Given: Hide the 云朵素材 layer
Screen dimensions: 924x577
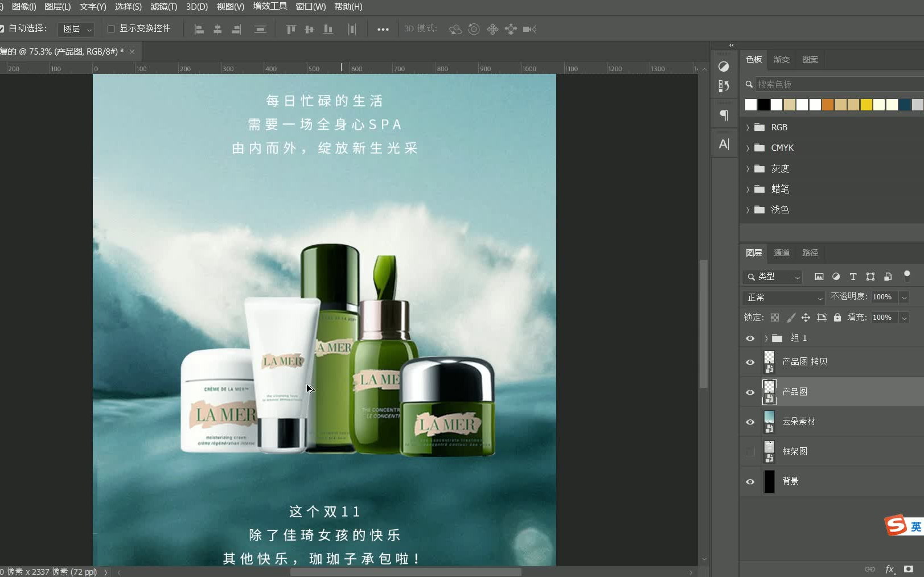Looking at the screenshot, I should click(x=750, y=422).
